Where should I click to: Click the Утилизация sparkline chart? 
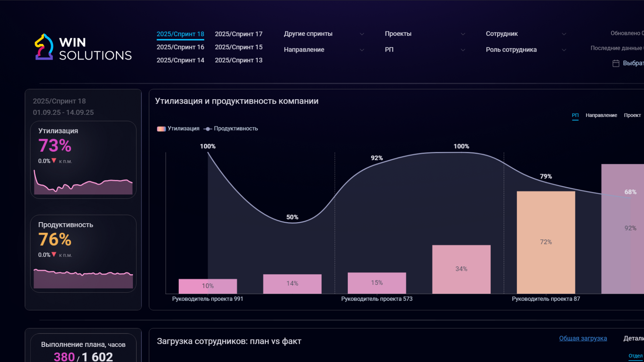coord(83,182)
